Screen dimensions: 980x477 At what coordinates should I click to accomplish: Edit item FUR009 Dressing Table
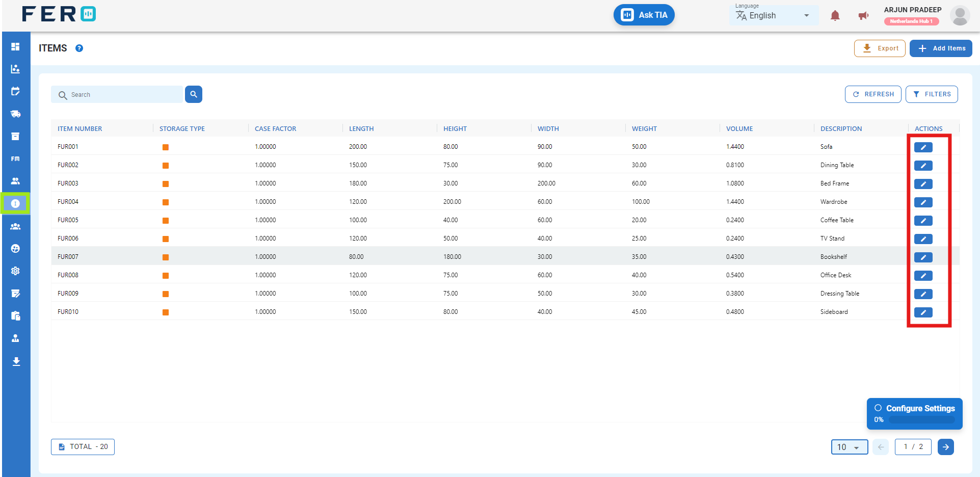[923, 294]
